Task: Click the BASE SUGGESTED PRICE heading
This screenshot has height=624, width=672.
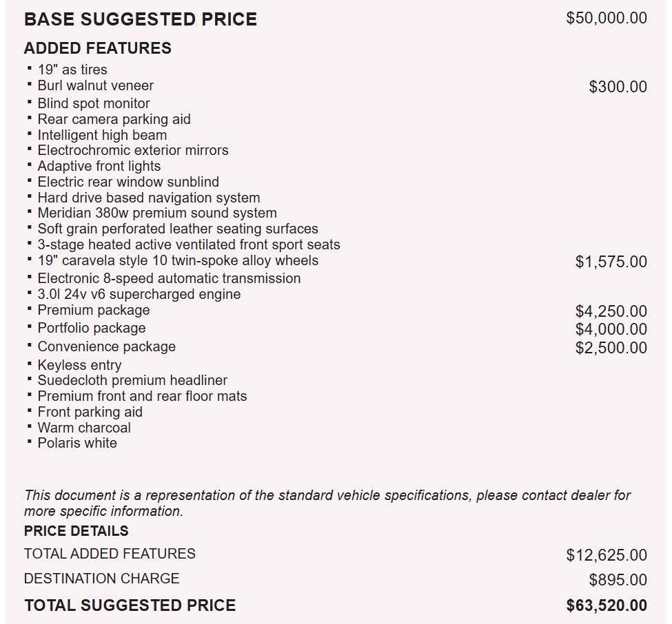Action: (x=140, y=19)
